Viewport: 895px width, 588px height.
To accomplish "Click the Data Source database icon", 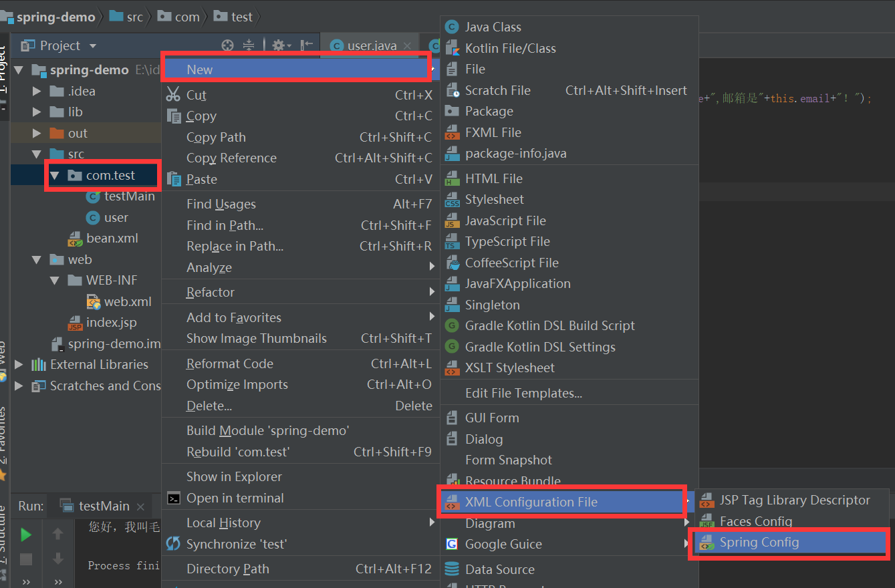I will (x=453, y=569).
